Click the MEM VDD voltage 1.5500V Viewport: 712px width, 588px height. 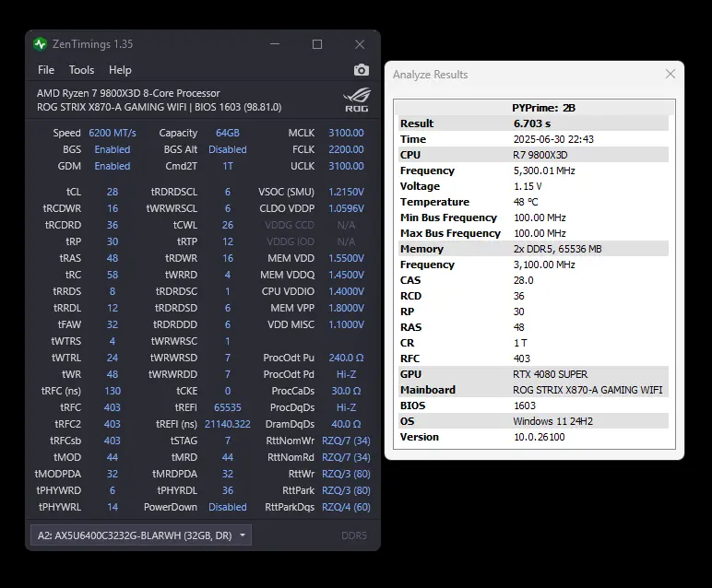tap(346, 258)
